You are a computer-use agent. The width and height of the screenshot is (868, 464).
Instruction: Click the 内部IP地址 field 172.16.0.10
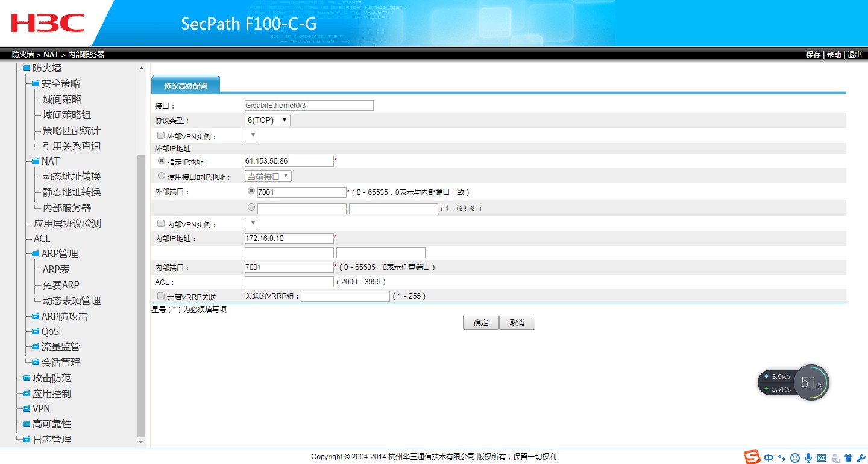289,238
